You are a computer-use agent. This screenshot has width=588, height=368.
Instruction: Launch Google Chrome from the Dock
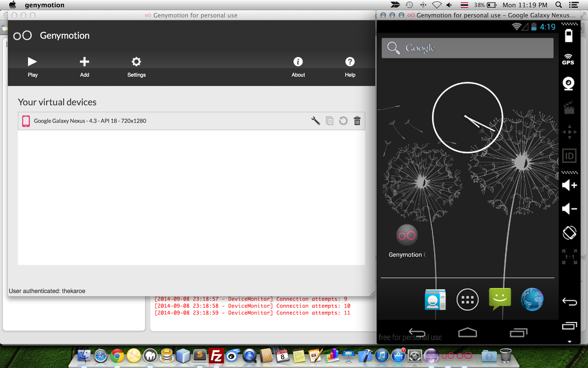[x=117, y=356]
